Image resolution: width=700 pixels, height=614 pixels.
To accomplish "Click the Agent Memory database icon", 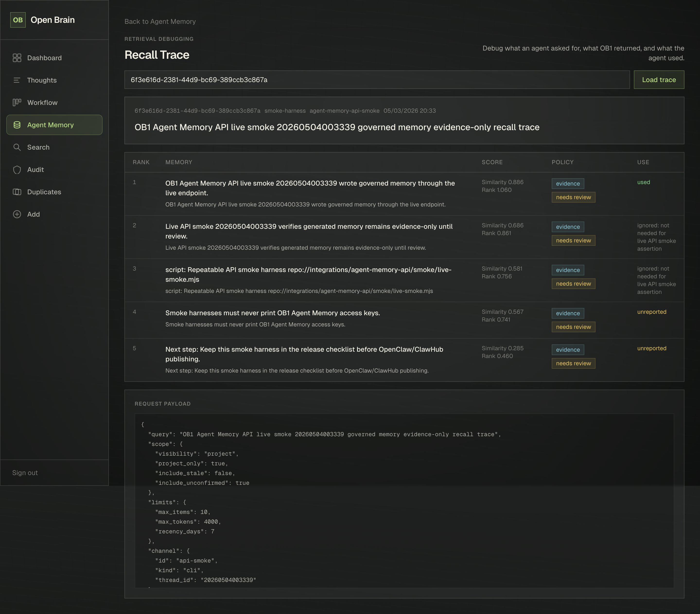I will coord(17,125).
